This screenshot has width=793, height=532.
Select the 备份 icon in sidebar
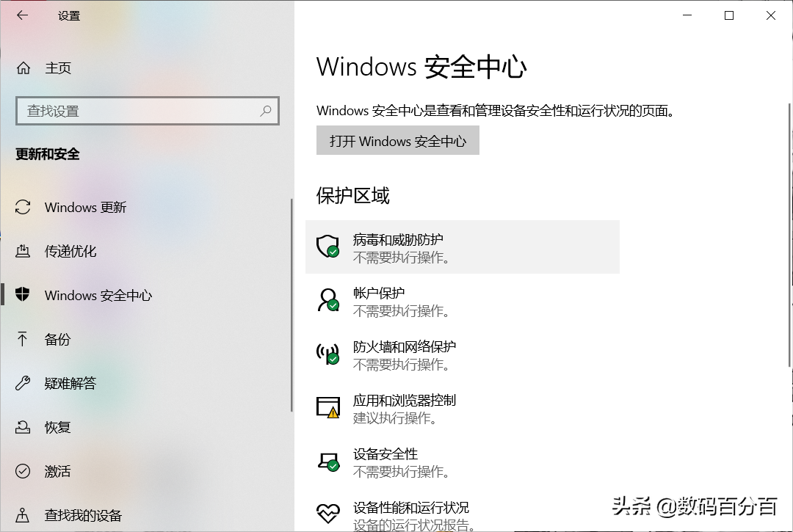point(22,340)
